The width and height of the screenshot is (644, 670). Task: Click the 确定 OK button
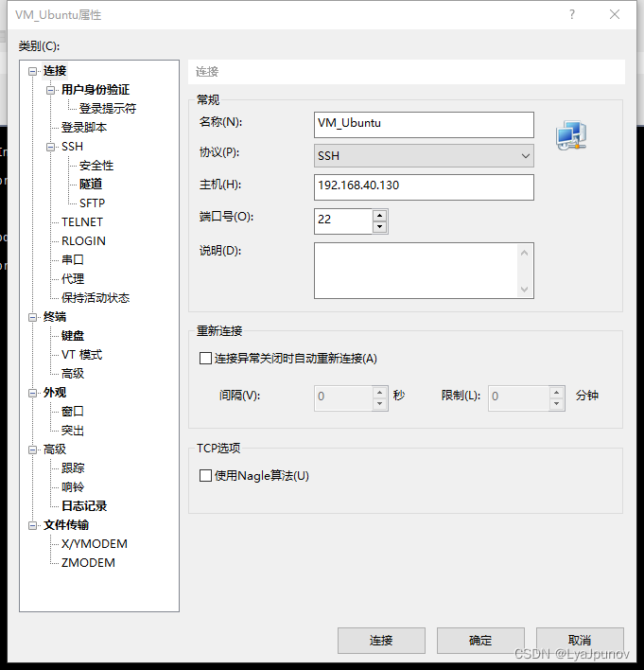(480, 640)
